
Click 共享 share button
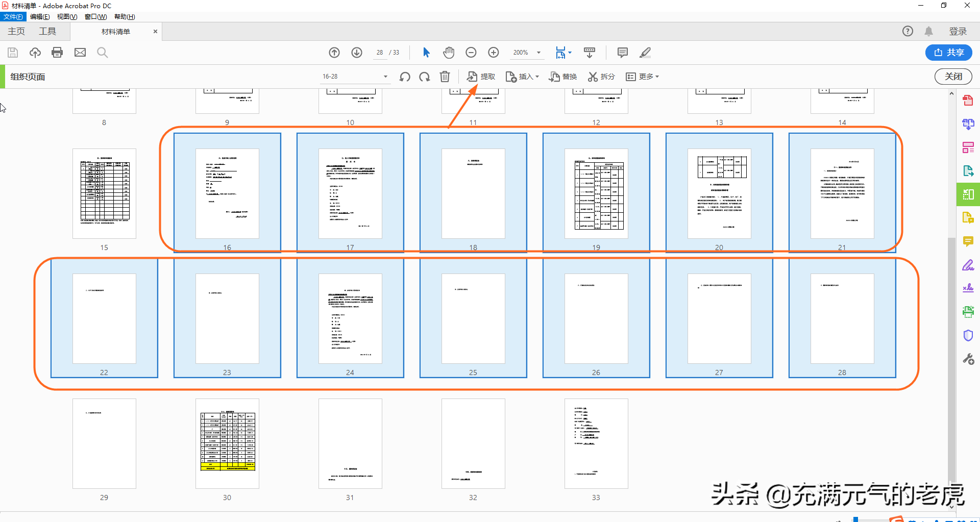(949, 53)
